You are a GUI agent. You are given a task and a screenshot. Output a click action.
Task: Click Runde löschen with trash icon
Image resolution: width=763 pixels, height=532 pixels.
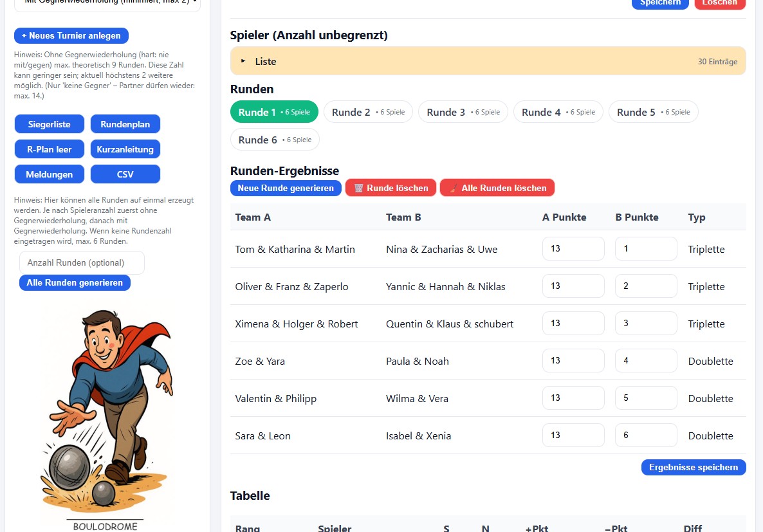(x=391, y=188)
